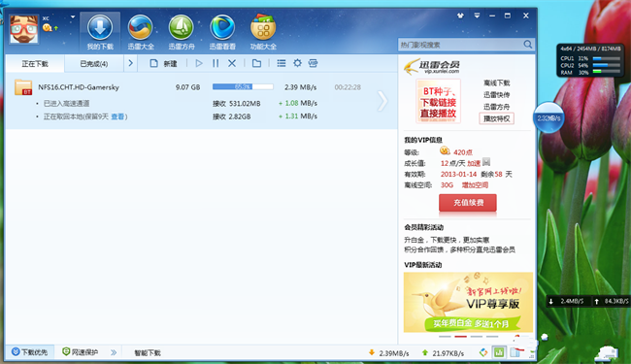Click the download speed 2.39MB/s indicator
Screen dimensions: 631x364
[388, 353]
